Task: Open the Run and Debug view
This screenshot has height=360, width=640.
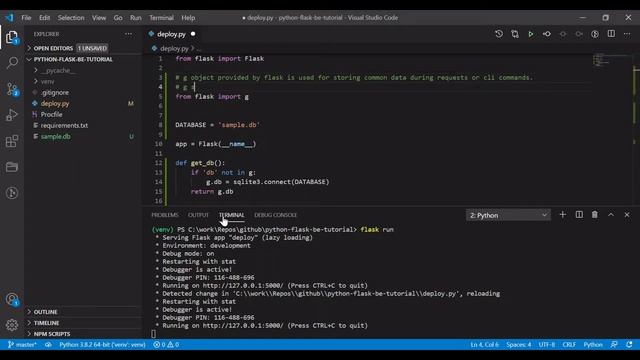Action: point(12,115)
